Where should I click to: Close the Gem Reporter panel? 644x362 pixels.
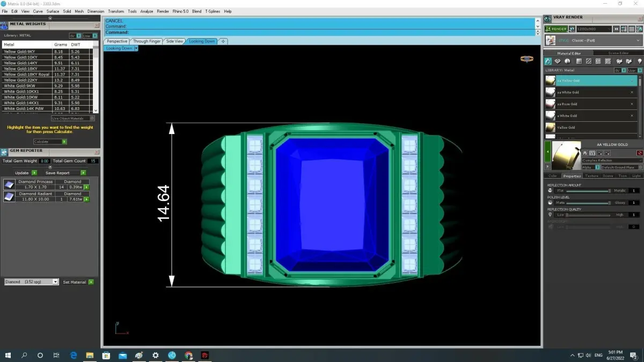(97, 152)
